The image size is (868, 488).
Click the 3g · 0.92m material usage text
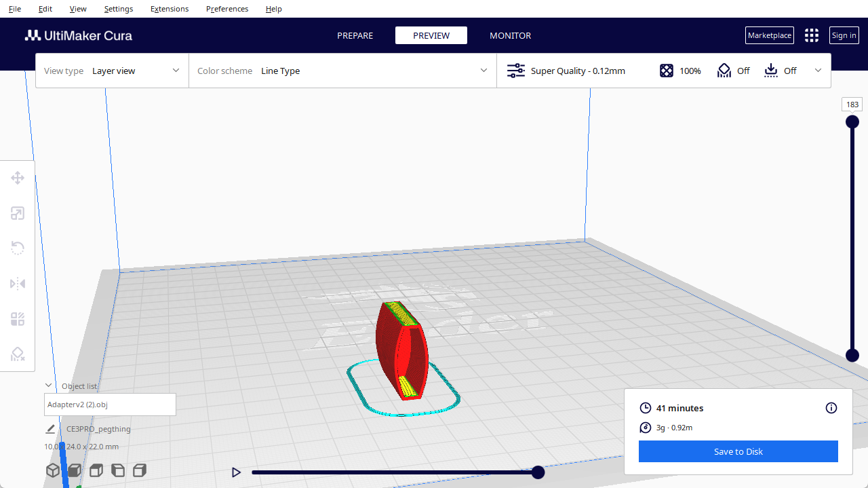coord(675,428)
